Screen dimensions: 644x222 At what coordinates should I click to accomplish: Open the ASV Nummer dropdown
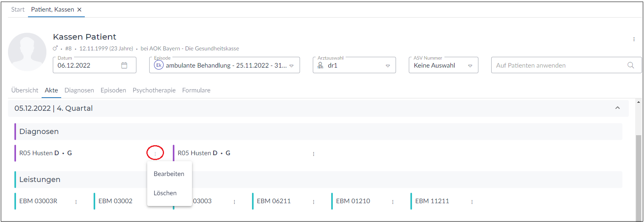(470, 66)
